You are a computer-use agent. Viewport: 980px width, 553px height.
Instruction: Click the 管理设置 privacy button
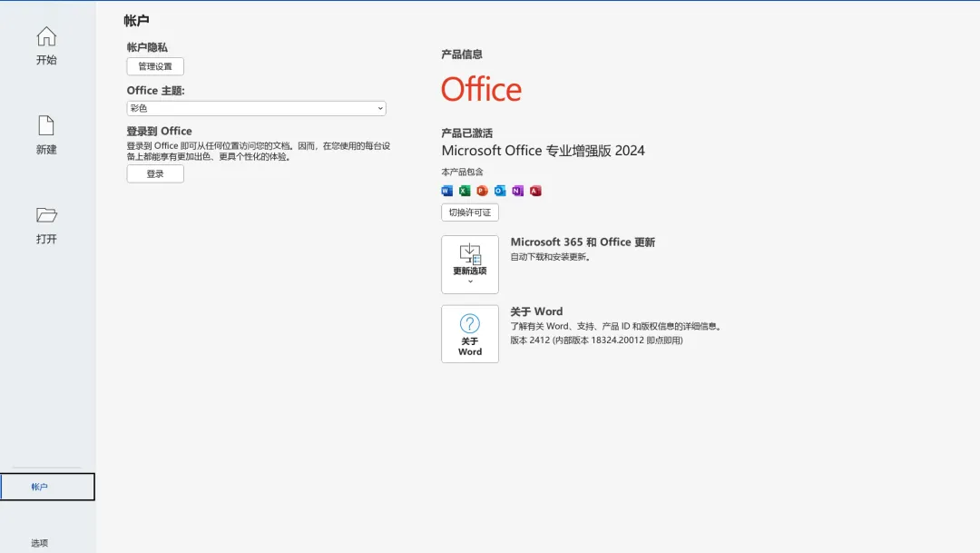pyautogui.click(x=155, y=66)
